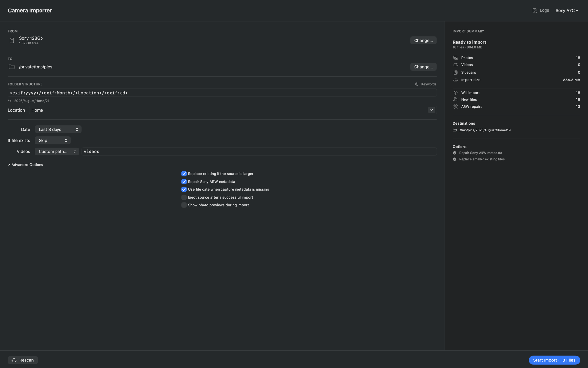Click the Videos camera icon in summary
The height and width of the screenshot is (368, 588).
coord(455,65)
